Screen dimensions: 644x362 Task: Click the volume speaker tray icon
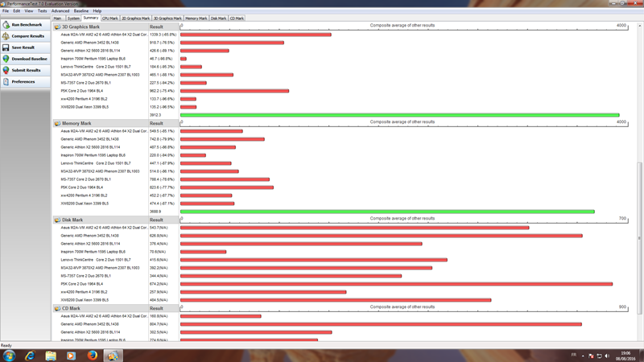click(x=607, y=356)
